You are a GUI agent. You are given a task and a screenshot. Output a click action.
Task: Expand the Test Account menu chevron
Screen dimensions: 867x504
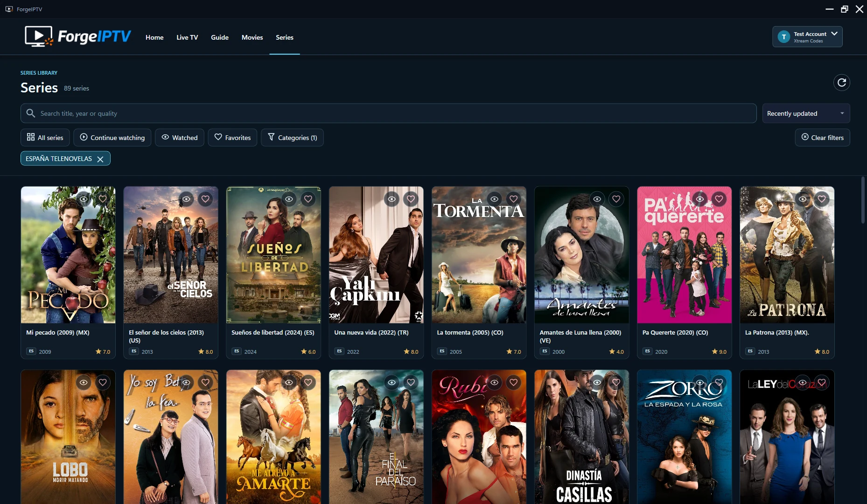tap(834, 34)
